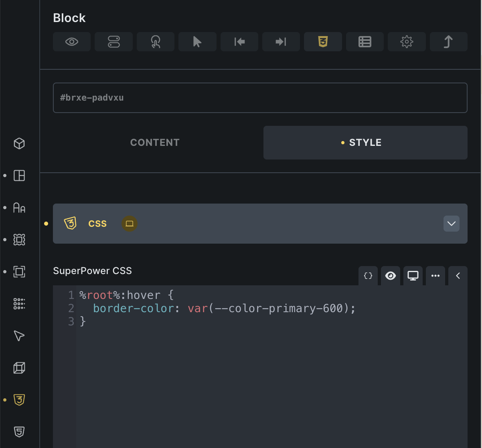Viewport: 482px width, 448px height.
Task: Click the #brxe-padvxu element ID field
Action: coord(260,98)
